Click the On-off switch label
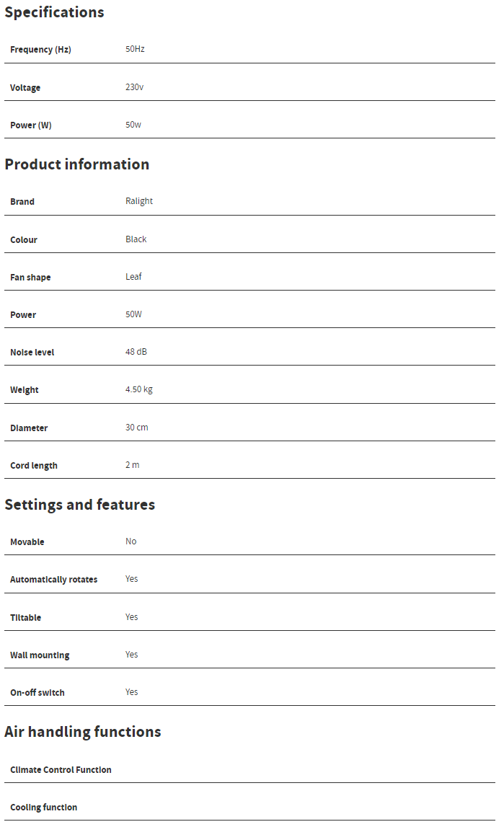 click(x=37, y=693)
